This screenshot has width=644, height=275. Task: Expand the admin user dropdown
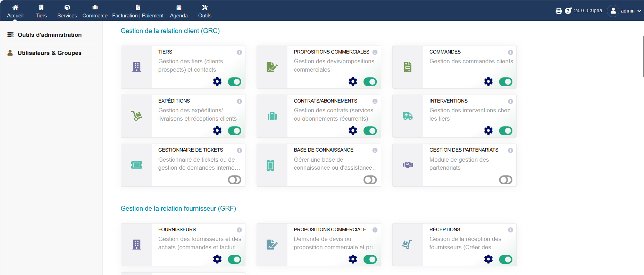tap(624, 11)
